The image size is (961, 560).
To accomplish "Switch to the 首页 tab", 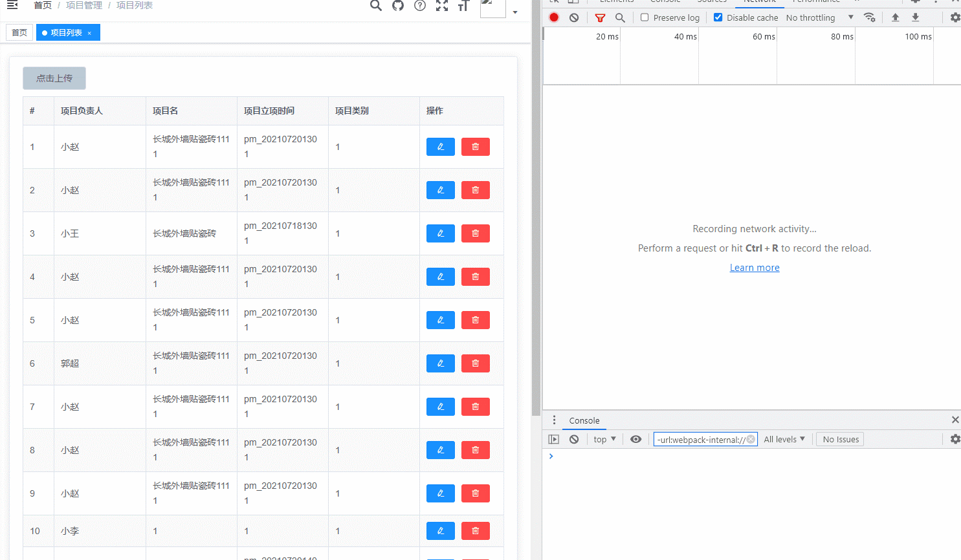I will point(19,32).
